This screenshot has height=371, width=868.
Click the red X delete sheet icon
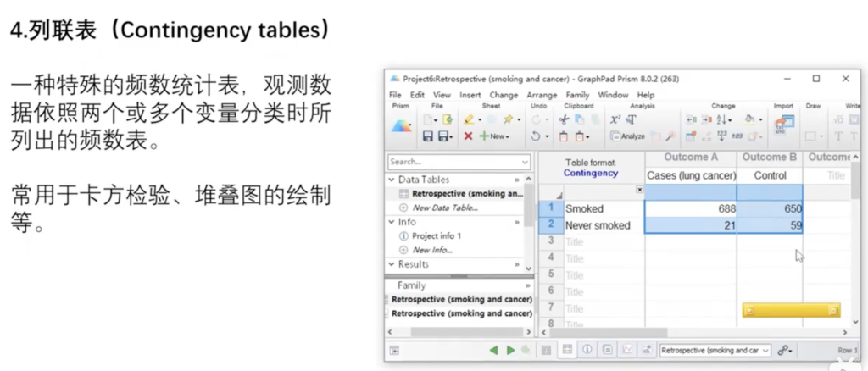click(468, 136)
